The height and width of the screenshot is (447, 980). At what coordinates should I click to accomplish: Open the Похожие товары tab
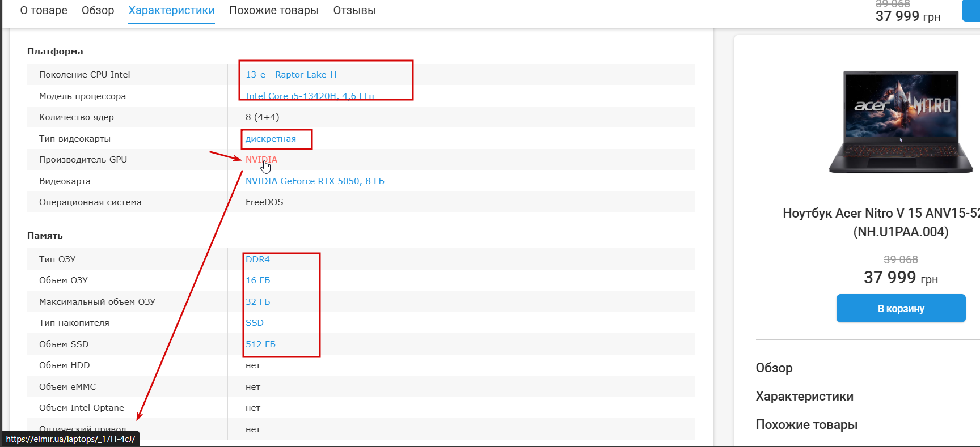click(274, 11)
